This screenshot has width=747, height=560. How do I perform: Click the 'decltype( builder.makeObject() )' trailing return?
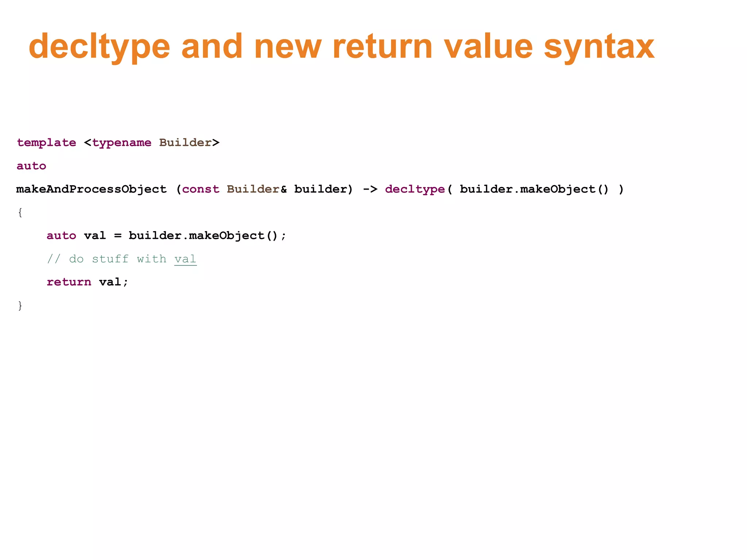tap(504, 190)
